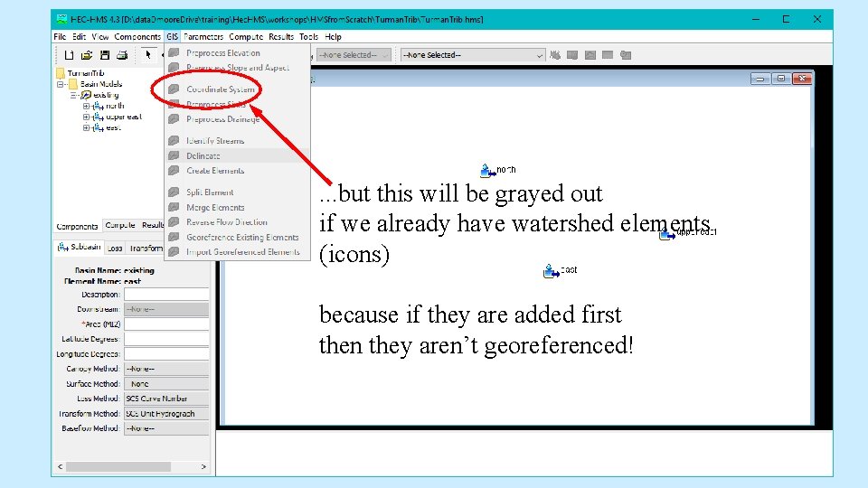This screenshot has width=868, height=488.
Task: Click the last gray toolbar icon
Action: (x=626, y=55)
